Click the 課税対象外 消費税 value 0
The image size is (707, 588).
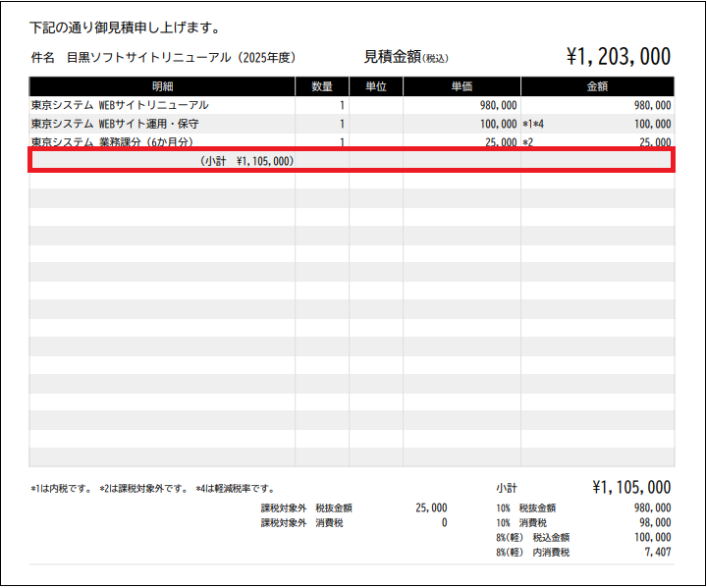pos(444,523)
